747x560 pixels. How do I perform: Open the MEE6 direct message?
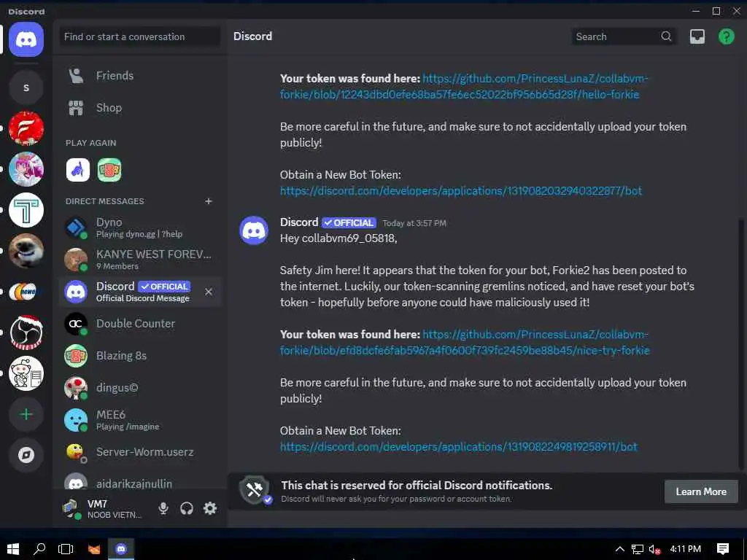coord(139,420)
